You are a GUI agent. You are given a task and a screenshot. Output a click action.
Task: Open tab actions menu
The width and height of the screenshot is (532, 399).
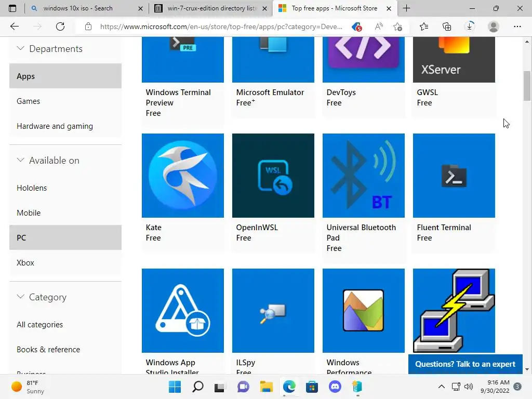12,8
